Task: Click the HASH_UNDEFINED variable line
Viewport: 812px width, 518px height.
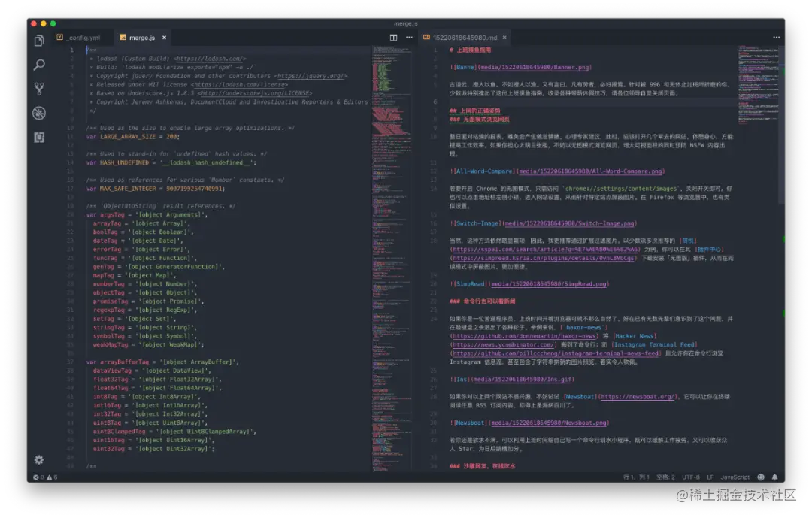Action: click(x=171, y=162)
